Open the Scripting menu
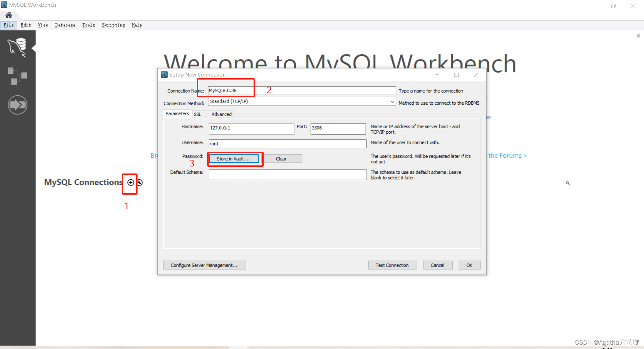Image resolution: width=644 pixels, height=349 pixels. 113,25
